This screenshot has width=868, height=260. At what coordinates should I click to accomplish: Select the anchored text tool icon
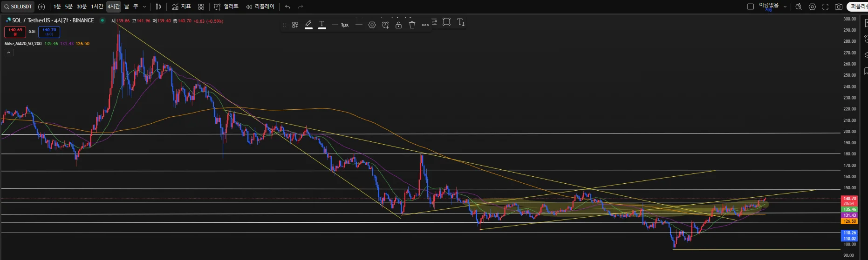(461, 22)
